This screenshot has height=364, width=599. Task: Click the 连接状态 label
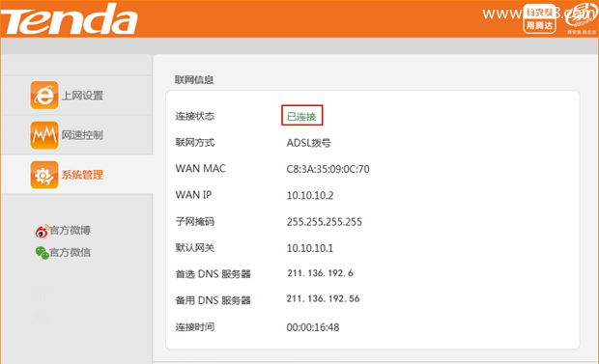(x=195, y=116)
